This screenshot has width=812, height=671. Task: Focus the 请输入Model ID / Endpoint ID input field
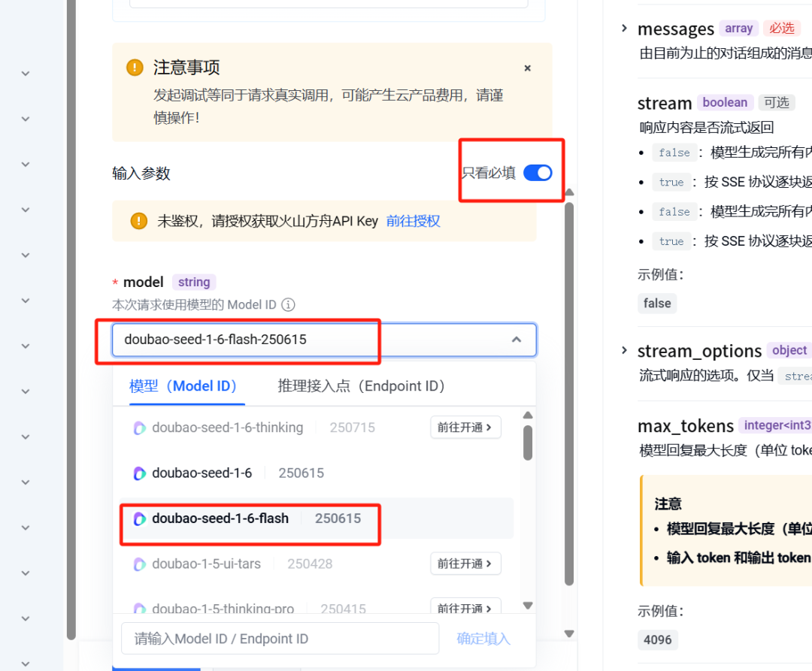(280, 639)
